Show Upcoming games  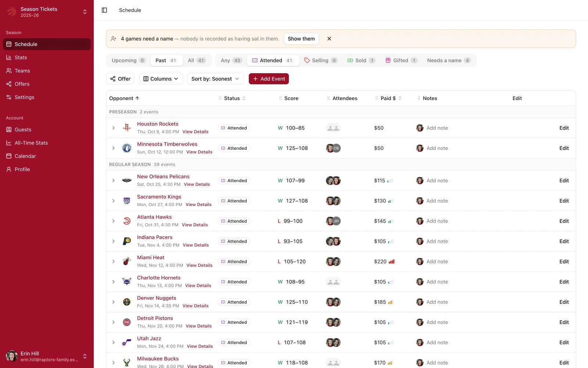click(128, 60)
